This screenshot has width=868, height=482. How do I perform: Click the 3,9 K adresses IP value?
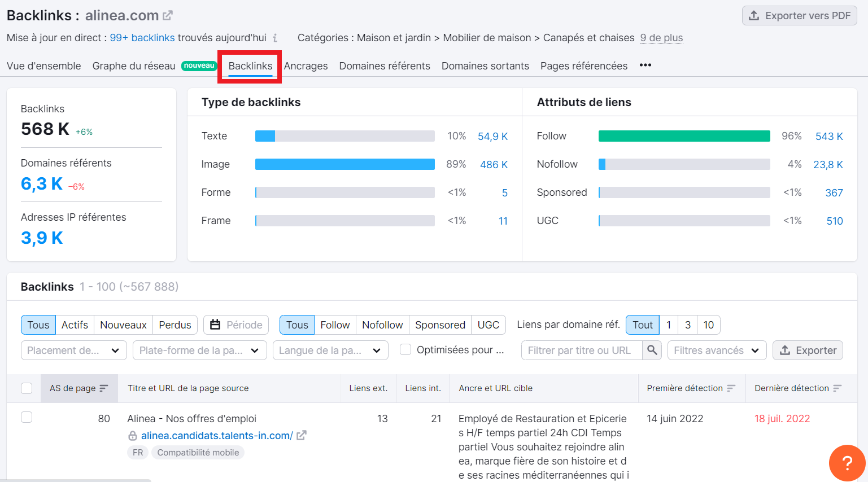coord(42,238)
